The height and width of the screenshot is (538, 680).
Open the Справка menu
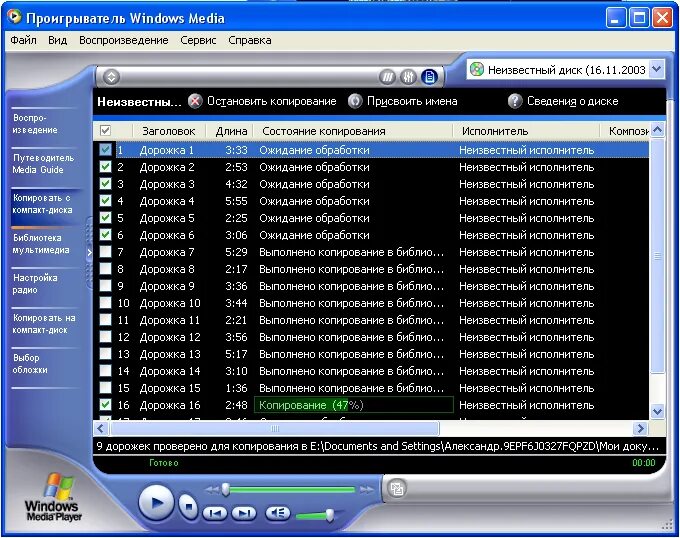(x=250, y=40)
